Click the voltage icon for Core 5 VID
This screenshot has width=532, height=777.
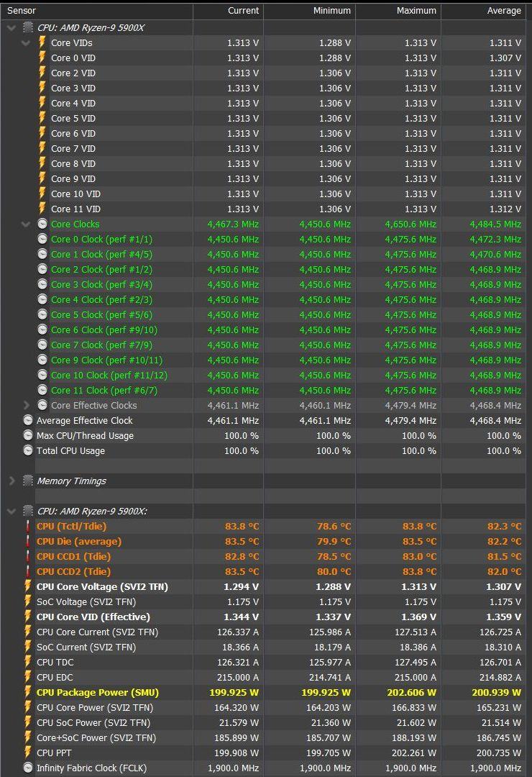pyautogui.click(x=42, y=118)
